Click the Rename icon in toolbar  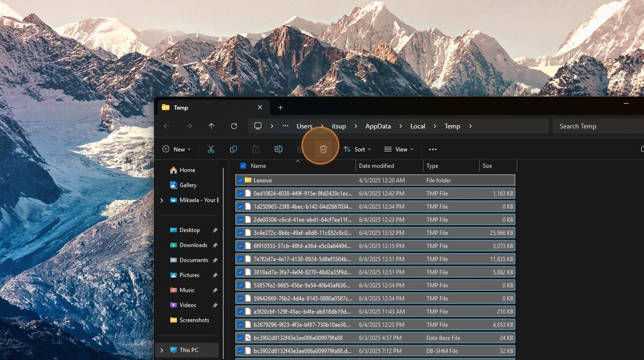[x=279, y=149]
